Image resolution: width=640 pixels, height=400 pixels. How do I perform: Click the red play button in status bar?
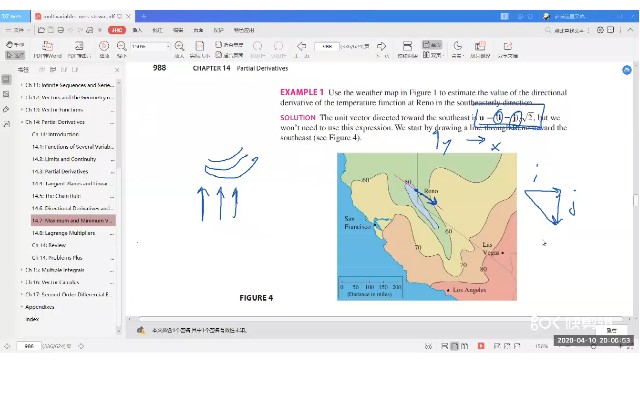[481, 346]
